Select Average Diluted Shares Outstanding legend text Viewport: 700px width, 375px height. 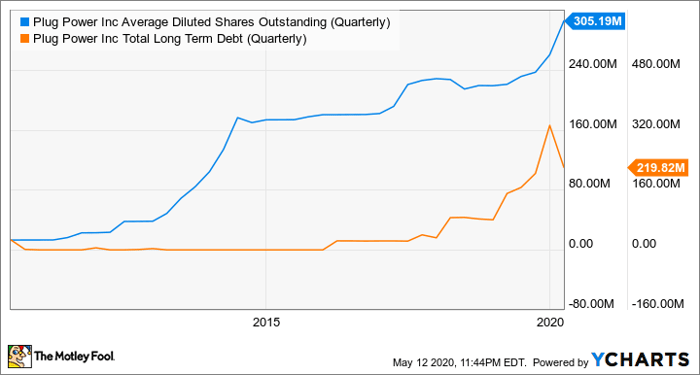pyautogui.click(x=212, y=23)
